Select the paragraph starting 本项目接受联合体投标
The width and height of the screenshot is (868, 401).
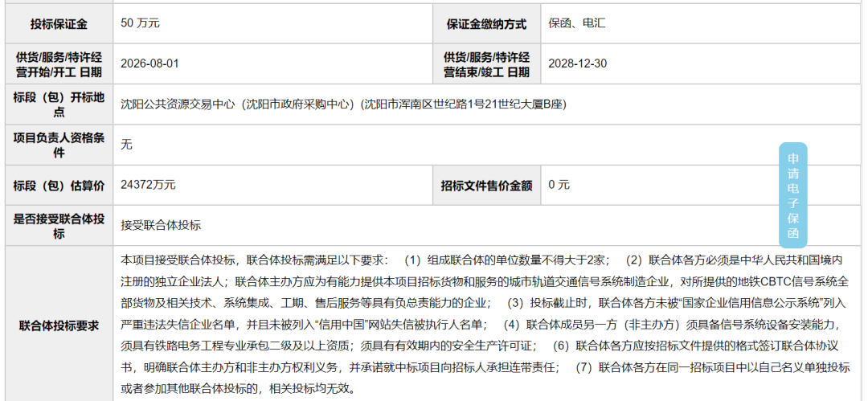[485, 324]
